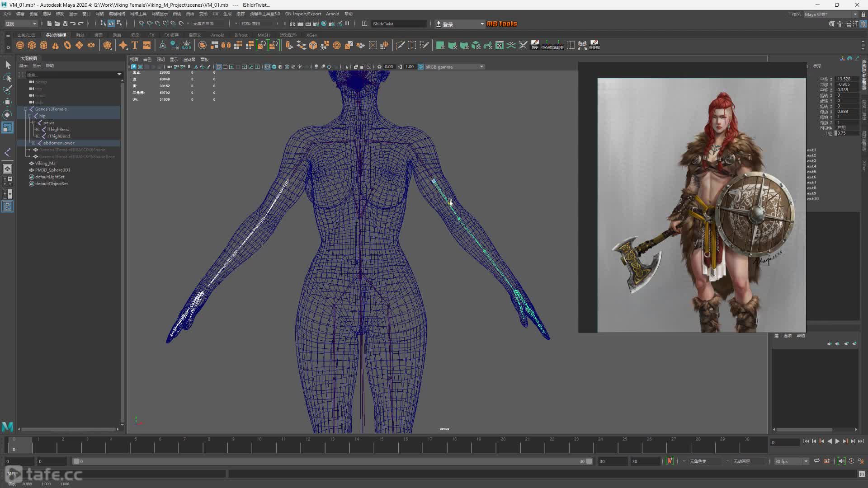Create a polygon cone from the shelf
The height and width of the screenshot is (488, 868).
point(55,45)
